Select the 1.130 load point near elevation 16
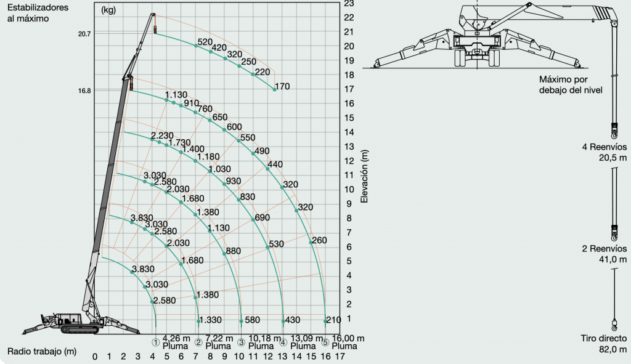This screenshot has width=631, height=364. 166,100
